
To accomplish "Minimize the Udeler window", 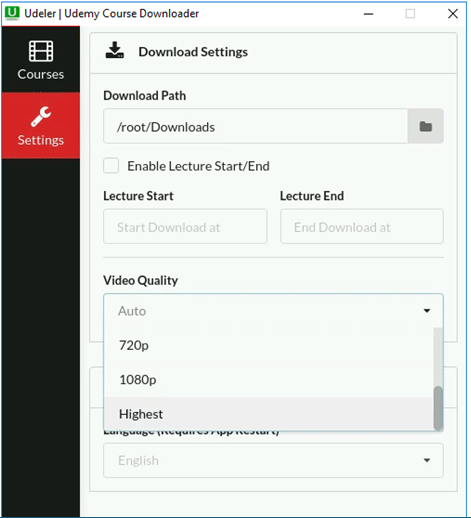I will (x=368, y=14).
